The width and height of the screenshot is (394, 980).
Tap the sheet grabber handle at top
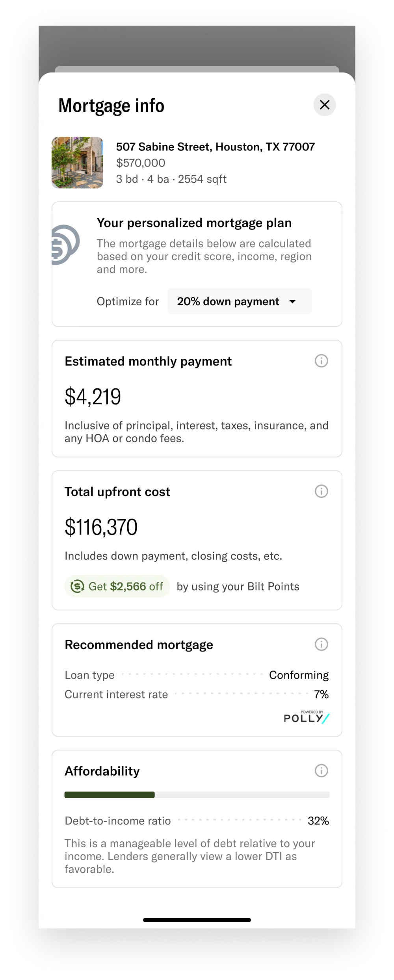(x=197, y=69)
